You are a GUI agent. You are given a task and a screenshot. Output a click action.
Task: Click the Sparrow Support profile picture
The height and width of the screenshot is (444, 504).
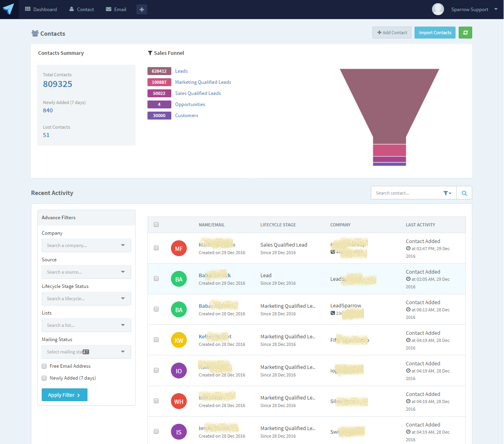pyautogui.click(x=438, y=9)
